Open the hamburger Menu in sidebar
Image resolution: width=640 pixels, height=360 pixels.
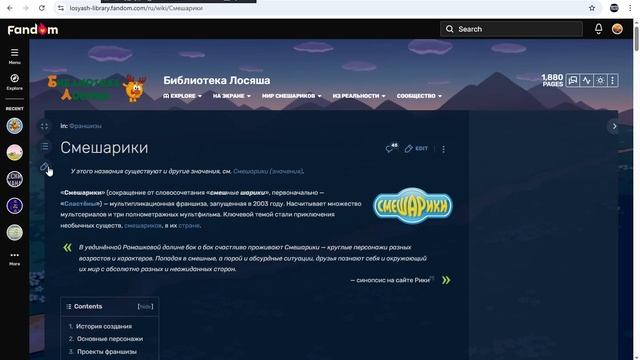pyautogui.click(x=14, y=56)
